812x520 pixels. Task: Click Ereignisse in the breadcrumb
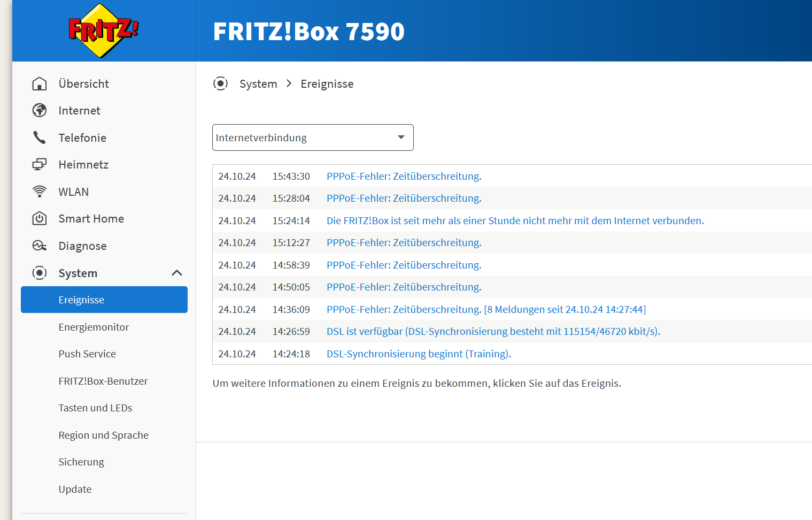327,84
